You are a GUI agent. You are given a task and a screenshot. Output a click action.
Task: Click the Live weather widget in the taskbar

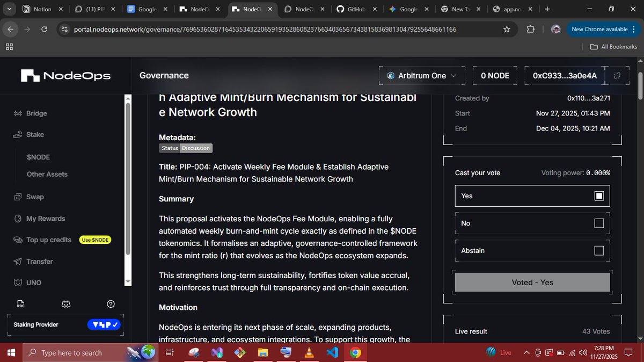[499, 353]
